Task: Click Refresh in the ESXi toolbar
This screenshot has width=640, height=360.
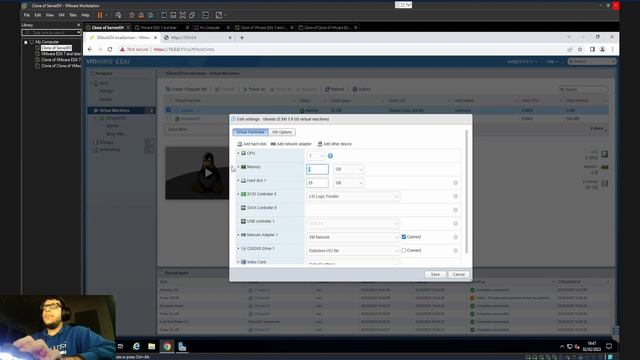Action: 335,89
